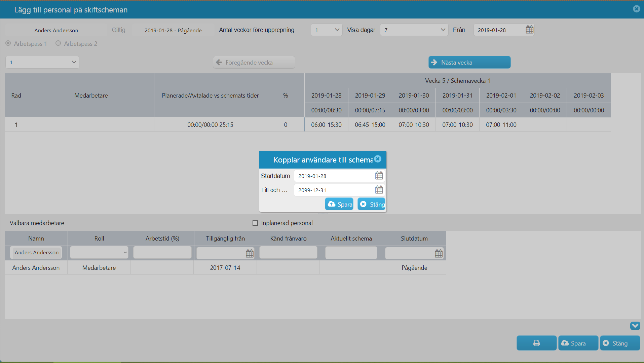
Task: Open the Roll filter dropdown
Action: coord(99,252)
